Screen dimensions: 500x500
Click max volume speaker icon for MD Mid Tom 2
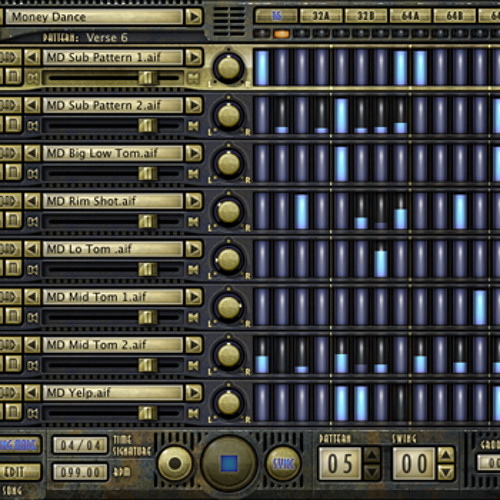click(x=193, y=366)
